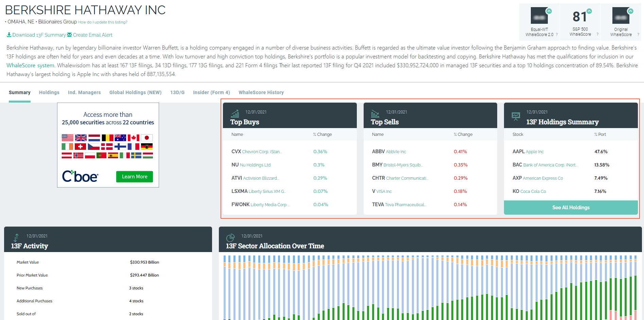
Task: Click the S&P 500 WhaleScore help question mark
Action: [597, 34]
